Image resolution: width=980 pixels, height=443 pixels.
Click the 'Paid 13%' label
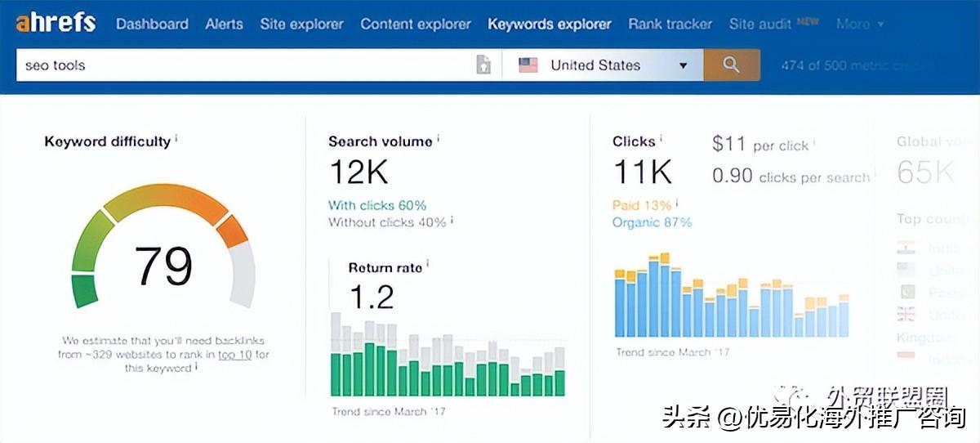tap(642, 205)
